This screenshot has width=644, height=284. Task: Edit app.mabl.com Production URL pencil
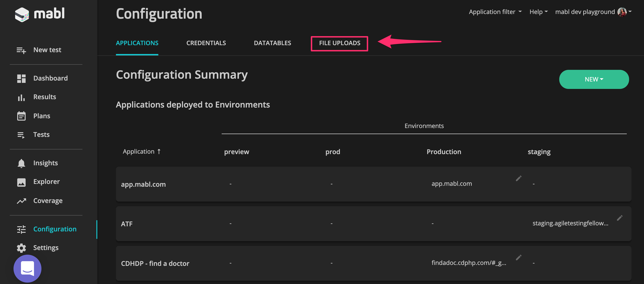pyautogui.click(x=519, y=178)
